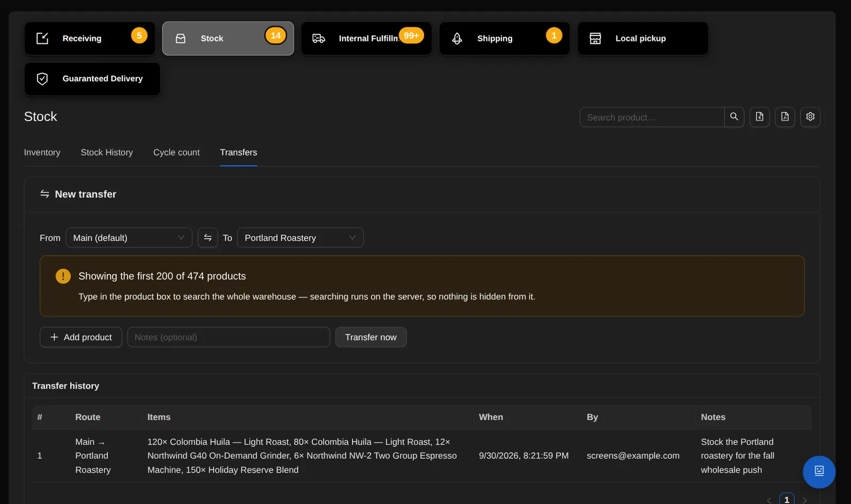Image resolution: width=851 pixels, height=504 pixels.
Task: Export stock to Excel file icon
Action: point(760,117)
